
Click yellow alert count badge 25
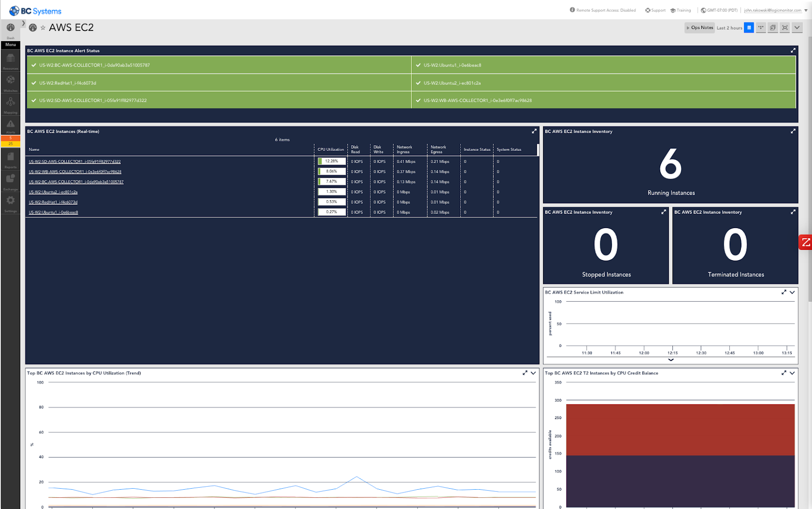(x=11, y=144)
